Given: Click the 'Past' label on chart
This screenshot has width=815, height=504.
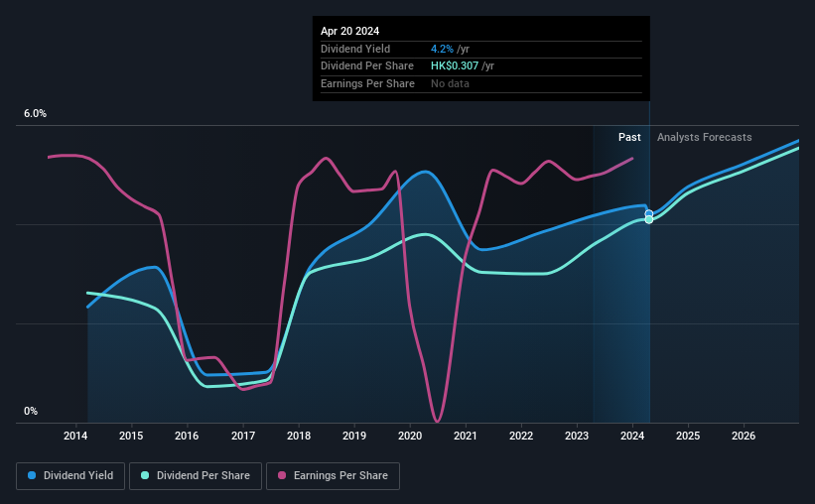Looking at the screenshot, I should (x=629, y=137).
